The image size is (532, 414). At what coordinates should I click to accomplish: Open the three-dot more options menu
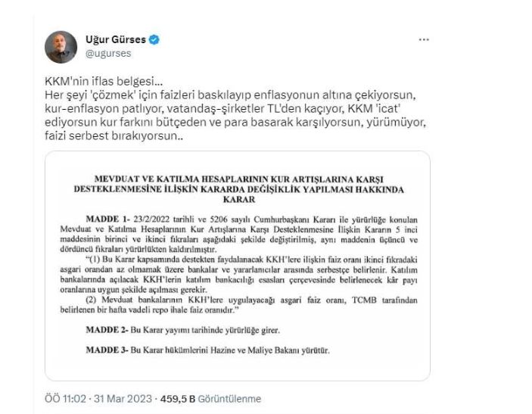[424, 39]
